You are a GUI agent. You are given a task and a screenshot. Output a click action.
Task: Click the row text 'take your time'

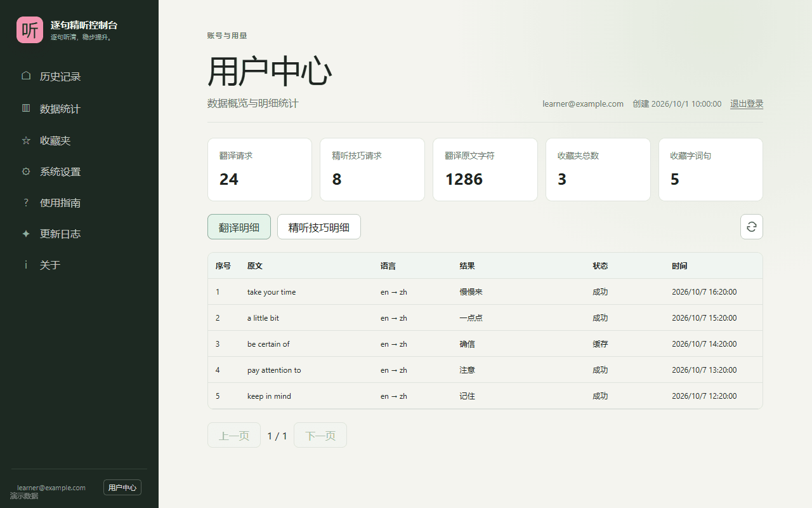point(272,292)
